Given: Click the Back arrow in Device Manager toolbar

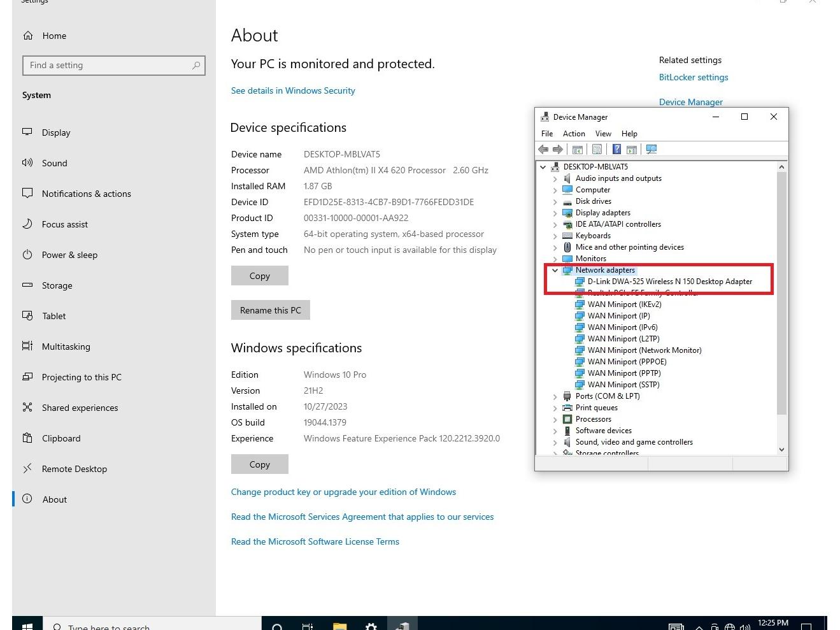Looking at the screenshot, I should 543,150.
